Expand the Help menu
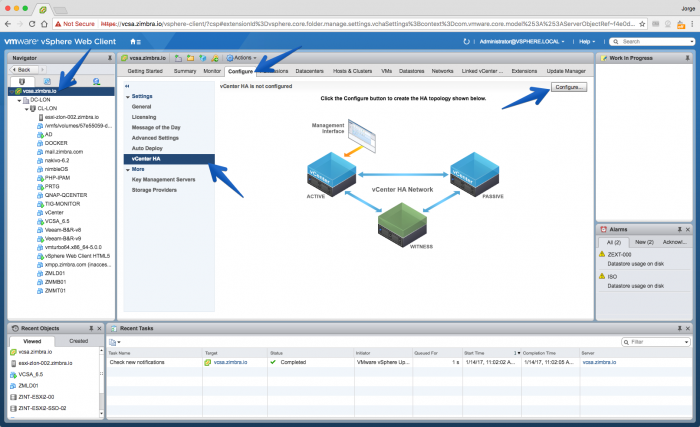The width and height of the screenshot is (700, 427). tap(587, 42)
